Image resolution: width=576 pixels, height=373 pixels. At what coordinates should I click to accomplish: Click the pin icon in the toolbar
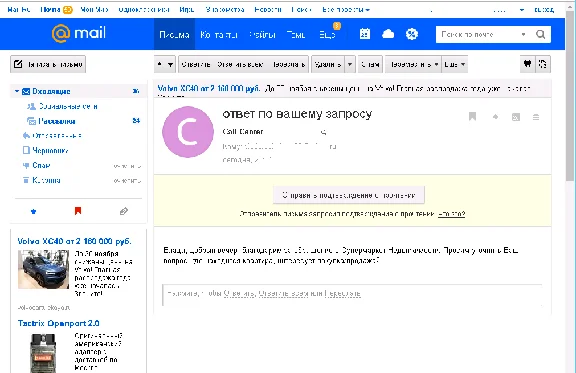(527, 64)
